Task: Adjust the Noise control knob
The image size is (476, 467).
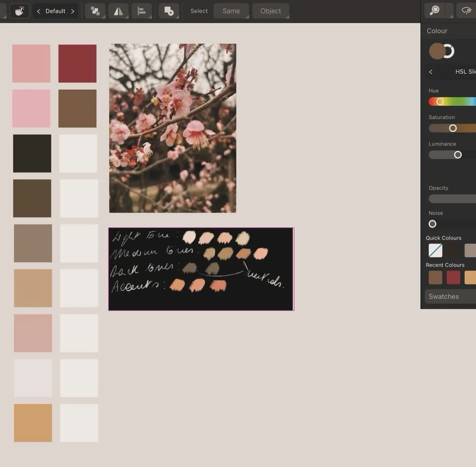Action: tap(432, 224)
